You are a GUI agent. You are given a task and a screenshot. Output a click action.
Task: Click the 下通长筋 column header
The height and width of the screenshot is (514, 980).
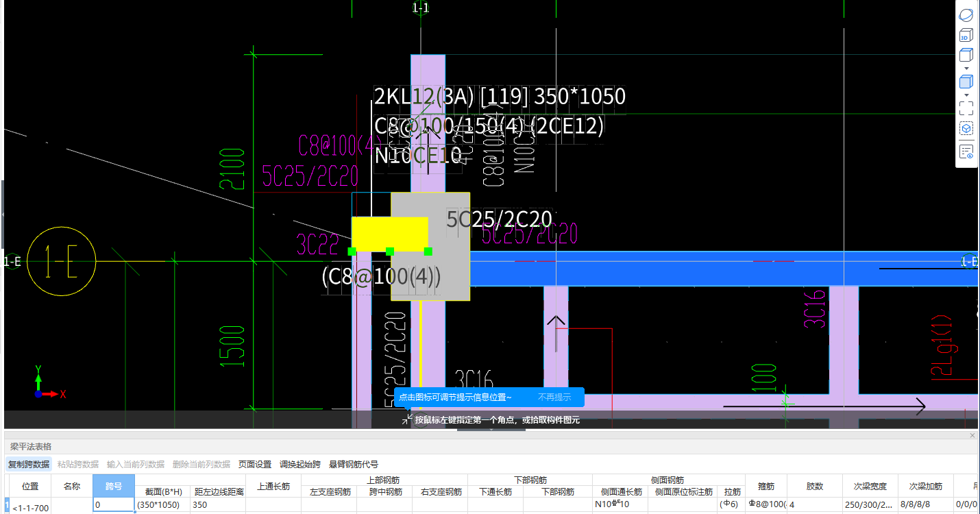495,491
